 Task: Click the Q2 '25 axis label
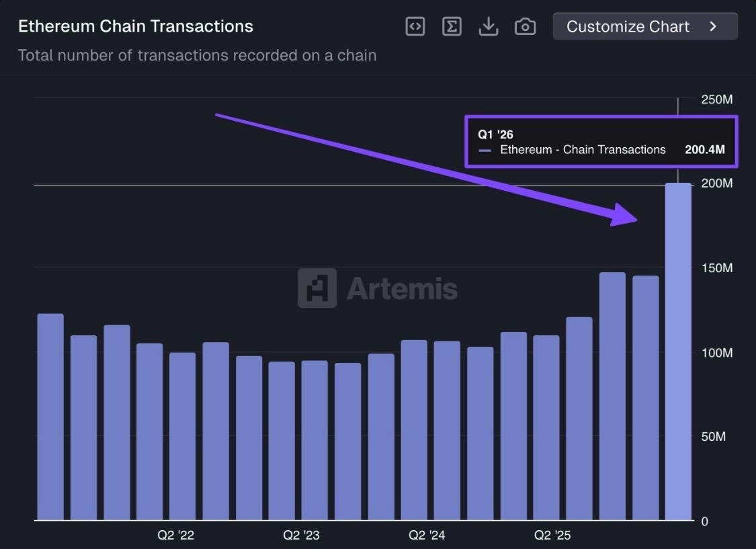pyautogui.click(x=552, y=536)
